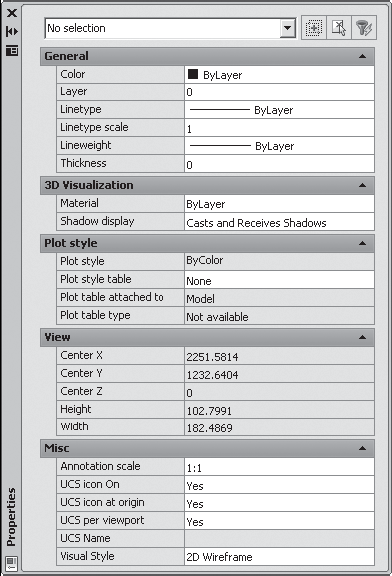Toggle the UCS per viewport Yes value
Image resolution: width=392 pixels, height=576 pixels.
(x=279, y=521)
